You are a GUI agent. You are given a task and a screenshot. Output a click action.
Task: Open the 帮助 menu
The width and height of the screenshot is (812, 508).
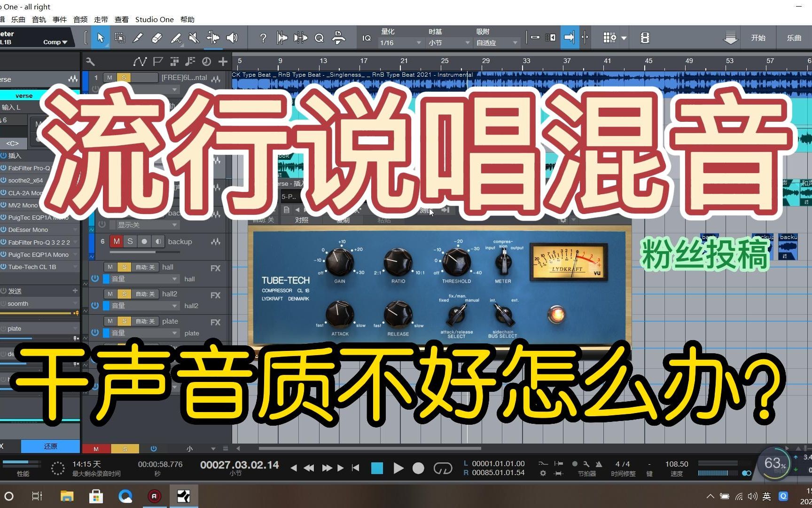click(187, 19)
